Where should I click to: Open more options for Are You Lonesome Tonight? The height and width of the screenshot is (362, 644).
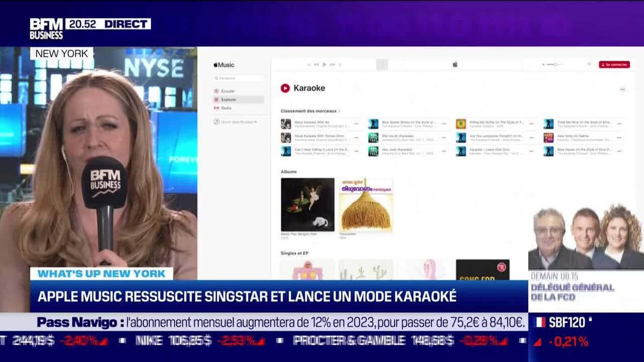pyautogui.click(x=531, y=138)
